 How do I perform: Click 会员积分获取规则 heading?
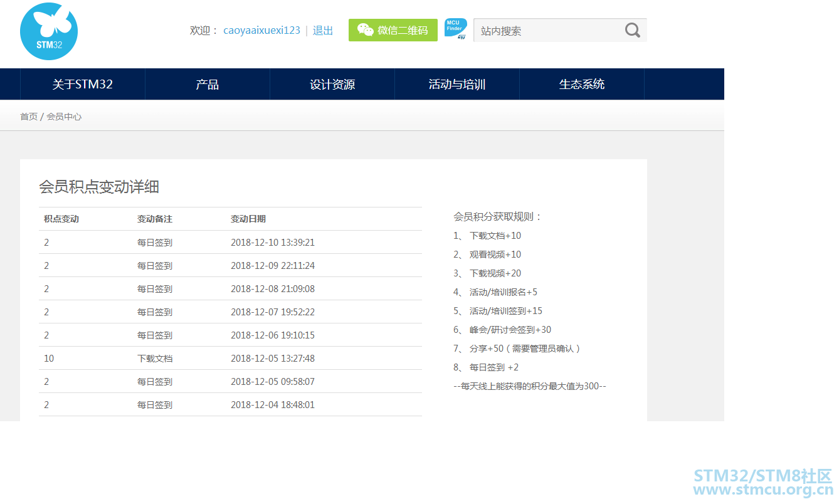click(498, 217)
